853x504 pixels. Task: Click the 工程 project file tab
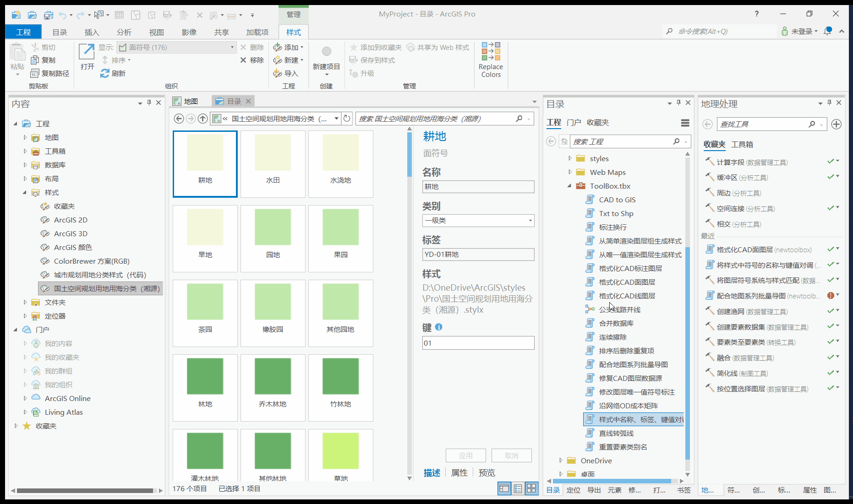pos(23,32)
